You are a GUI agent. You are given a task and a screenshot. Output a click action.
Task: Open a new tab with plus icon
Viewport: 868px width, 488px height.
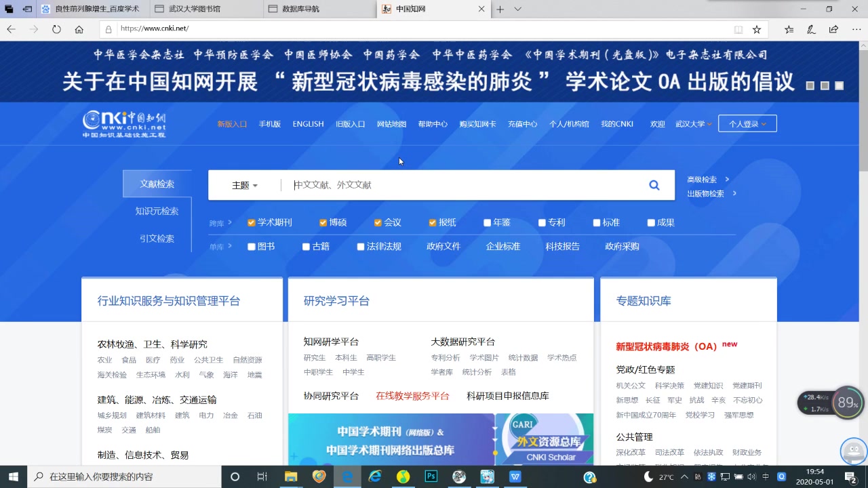coord(500,9)
